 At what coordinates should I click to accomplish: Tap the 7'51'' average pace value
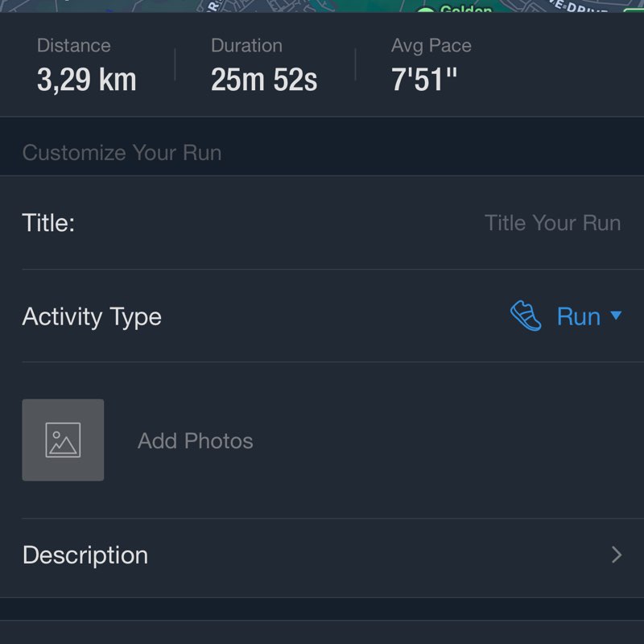(x=424, y=80)
